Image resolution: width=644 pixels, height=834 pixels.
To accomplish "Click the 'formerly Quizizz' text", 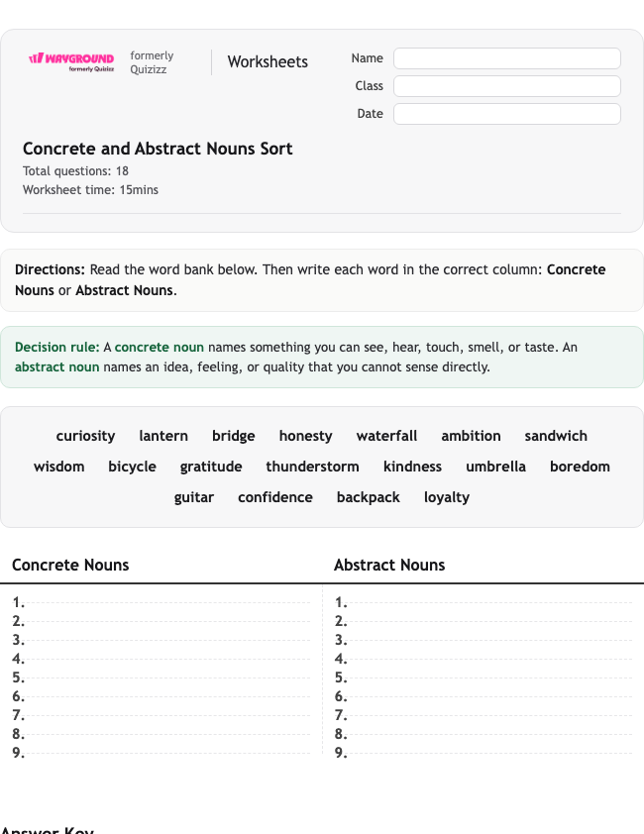I will pos(153,62).
